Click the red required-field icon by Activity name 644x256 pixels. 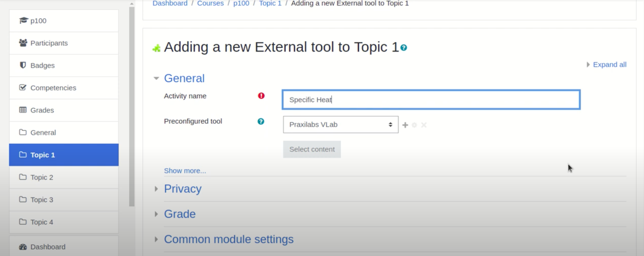coord(261,96)
